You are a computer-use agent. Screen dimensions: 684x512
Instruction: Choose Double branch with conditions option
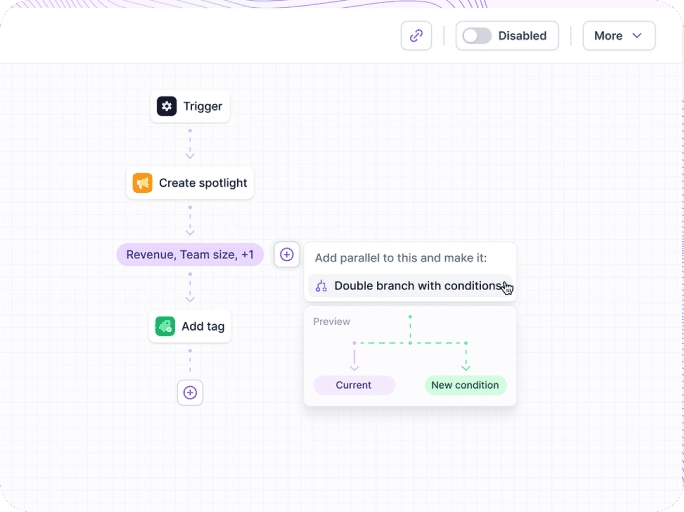pos(410,286)
